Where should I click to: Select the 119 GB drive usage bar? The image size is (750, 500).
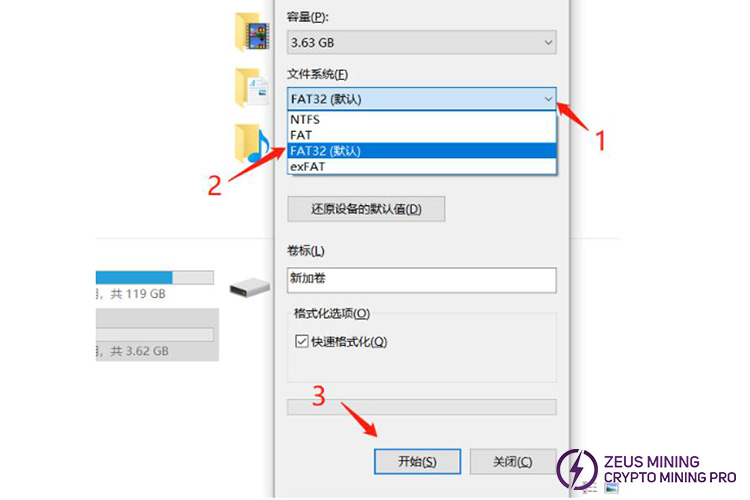tap(154, 278)
